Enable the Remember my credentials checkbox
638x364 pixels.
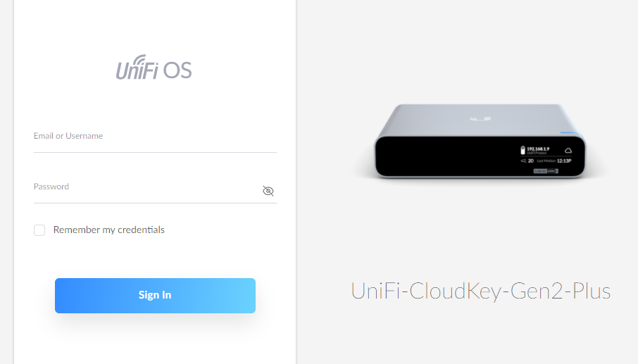39,230
